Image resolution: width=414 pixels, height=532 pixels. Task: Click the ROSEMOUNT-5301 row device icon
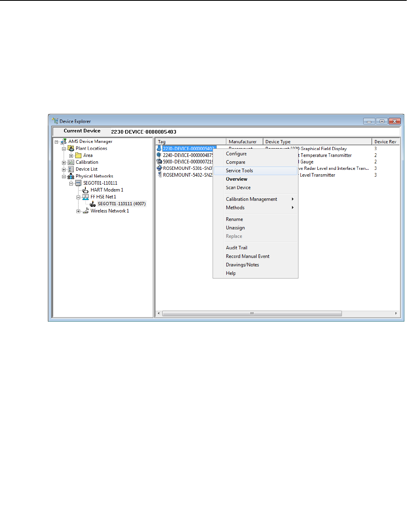pos(159,168)
